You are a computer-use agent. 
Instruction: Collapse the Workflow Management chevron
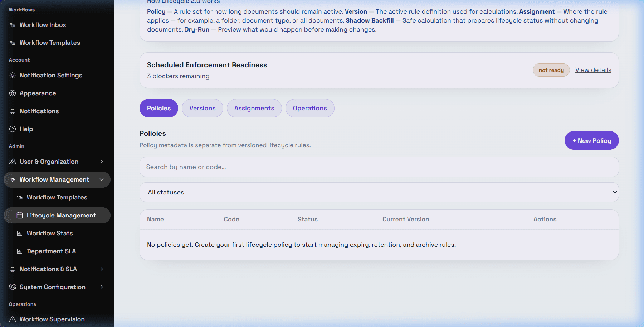coord(102,179)
